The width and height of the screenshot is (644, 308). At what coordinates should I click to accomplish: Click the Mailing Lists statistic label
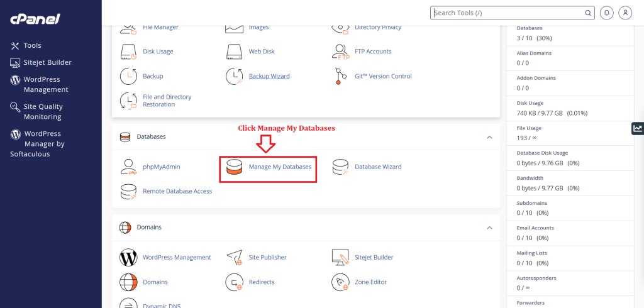(532, 253)
